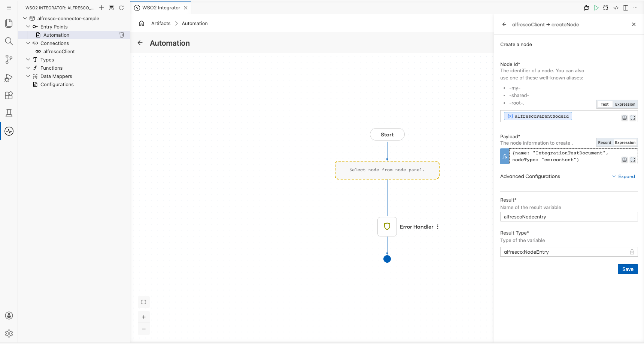Open the Manage settings gear
The width and height of the screenshot is (644, 344).
9,334
